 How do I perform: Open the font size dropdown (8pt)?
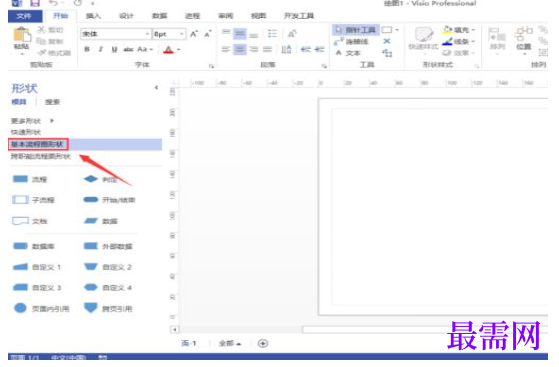(182, 34)
